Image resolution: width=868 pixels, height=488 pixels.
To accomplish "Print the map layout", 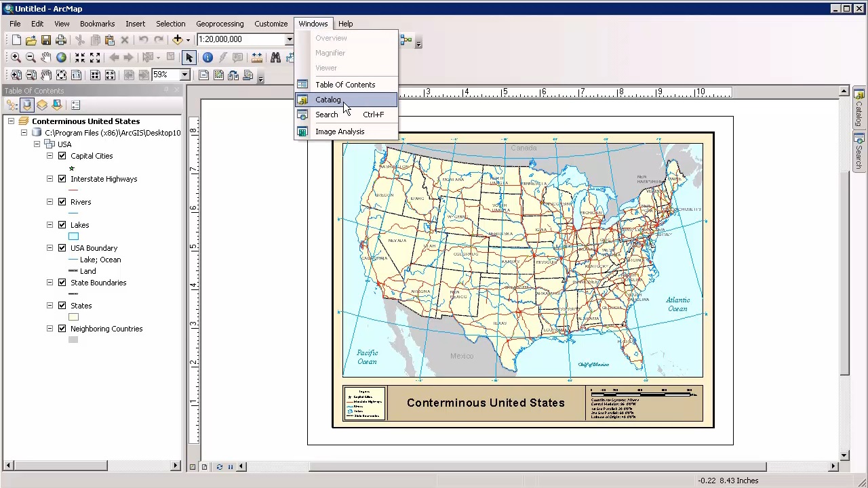I will click(61, 40).
